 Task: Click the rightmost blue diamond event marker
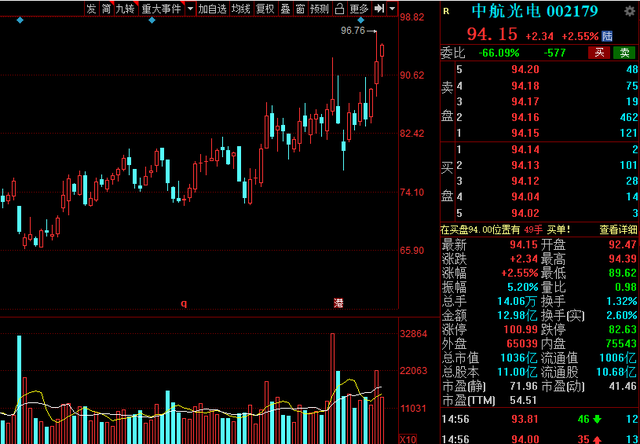click(x=359, y=21)
